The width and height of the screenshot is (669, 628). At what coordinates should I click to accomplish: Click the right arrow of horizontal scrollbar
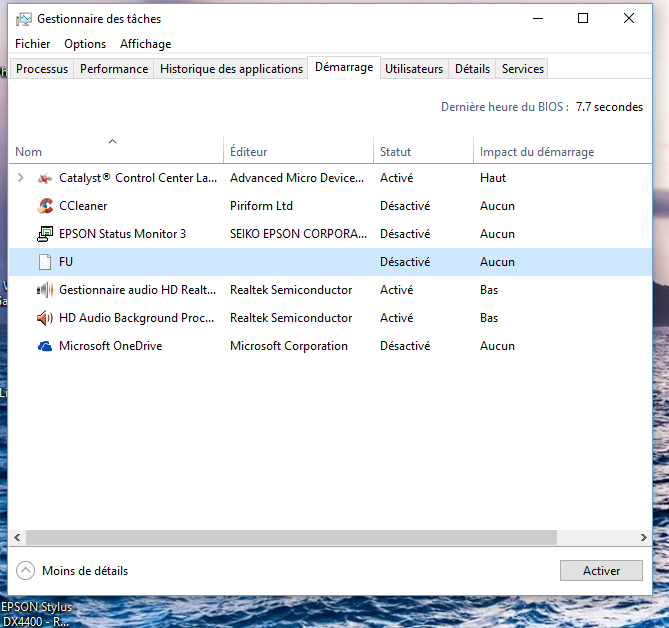642,538
